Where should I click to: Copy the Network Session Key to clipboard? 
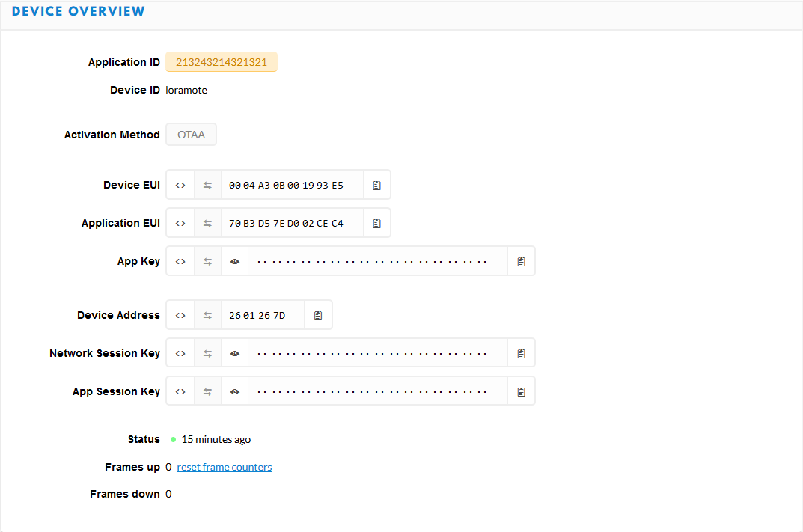click(522, 353)
